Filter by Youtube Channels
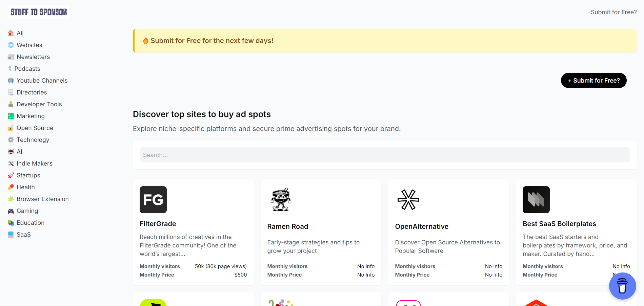 point(42,81)
